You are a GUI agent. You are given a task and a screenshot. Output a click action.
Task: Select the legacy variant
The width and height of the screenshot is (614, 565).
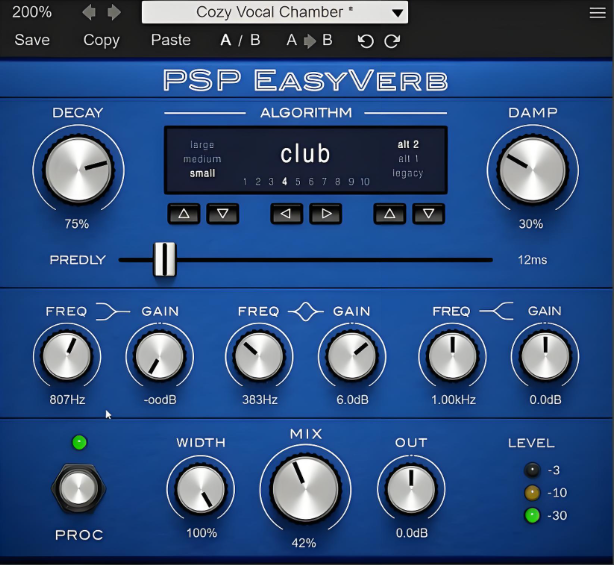click(x=408, y=173)
